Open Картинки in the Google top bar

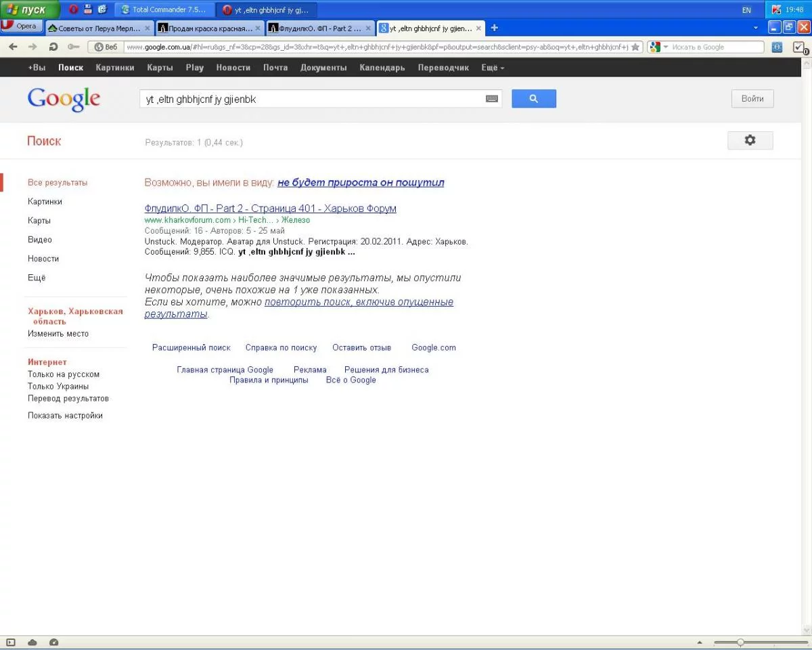115,68
